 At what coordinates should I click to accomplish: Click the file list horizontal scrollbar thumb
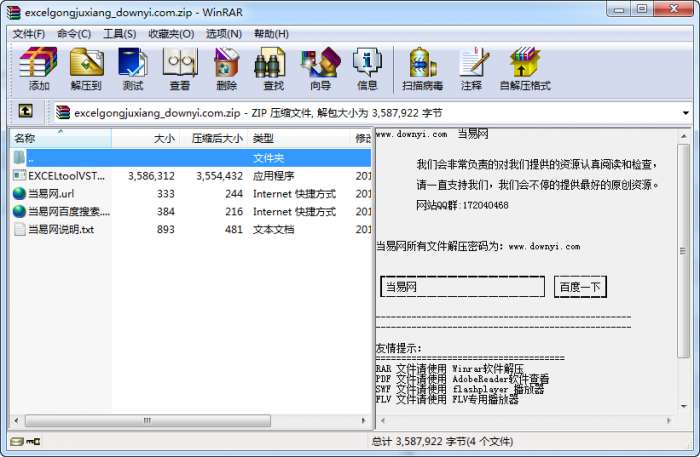coord(148,420)
